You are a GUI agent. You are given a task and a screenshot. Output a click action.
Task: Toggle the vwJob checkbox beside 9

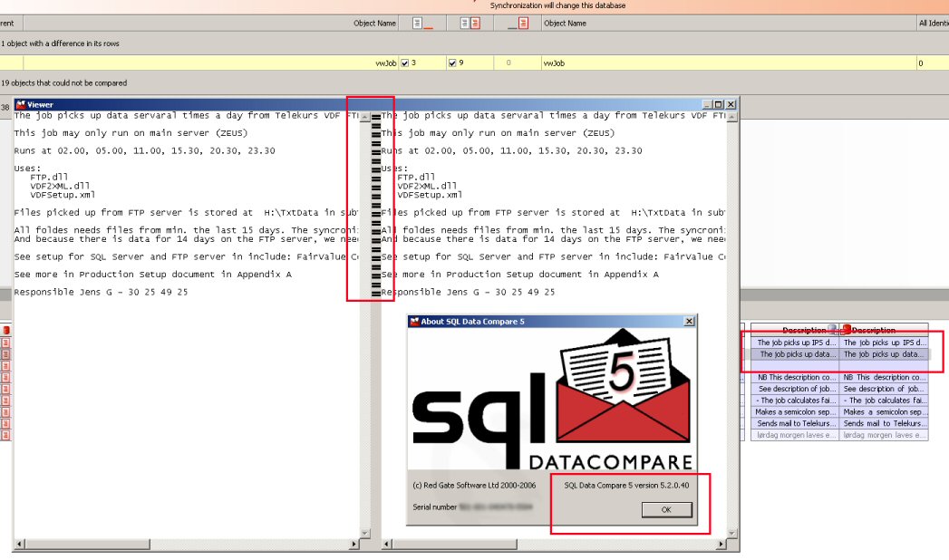(452, 63)
